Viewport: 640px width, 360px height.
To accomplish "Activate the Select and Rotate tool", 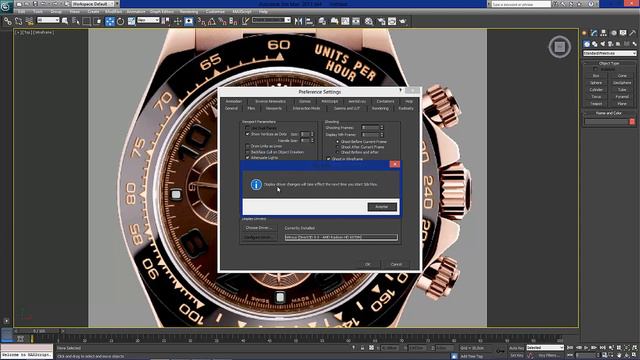I will pos(120,21).
